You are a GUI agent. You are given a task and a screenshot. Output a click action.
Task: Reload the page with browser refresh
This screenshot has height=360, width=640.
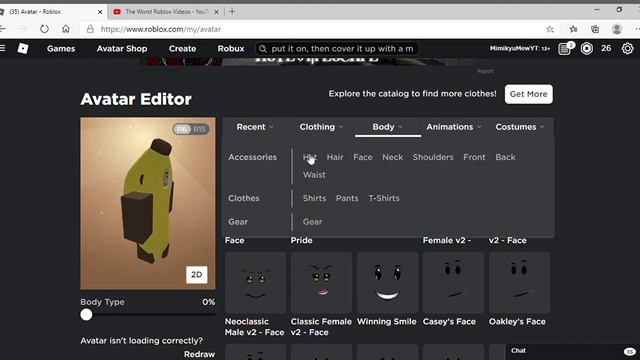(44, 29)
